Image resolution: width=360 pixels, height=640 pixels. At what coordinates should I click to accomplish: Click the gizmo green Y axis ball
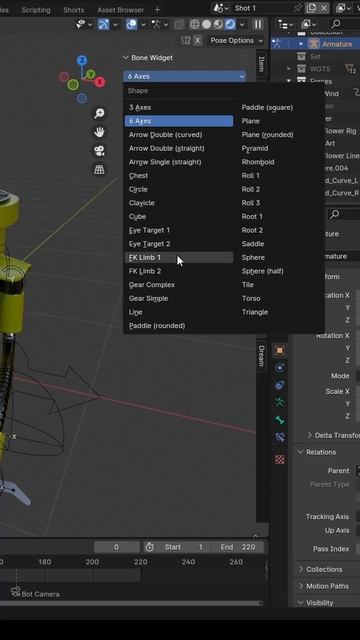90,74
